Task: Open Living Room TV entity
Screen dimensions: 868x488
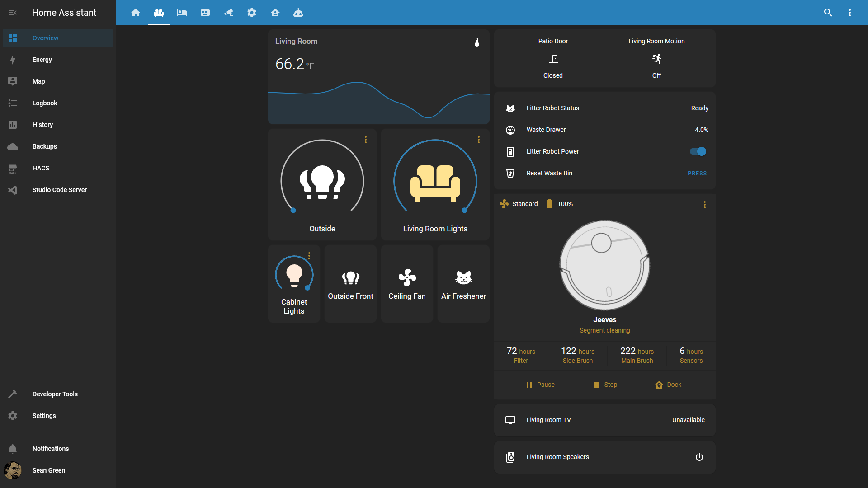Action: click(605, 420)
